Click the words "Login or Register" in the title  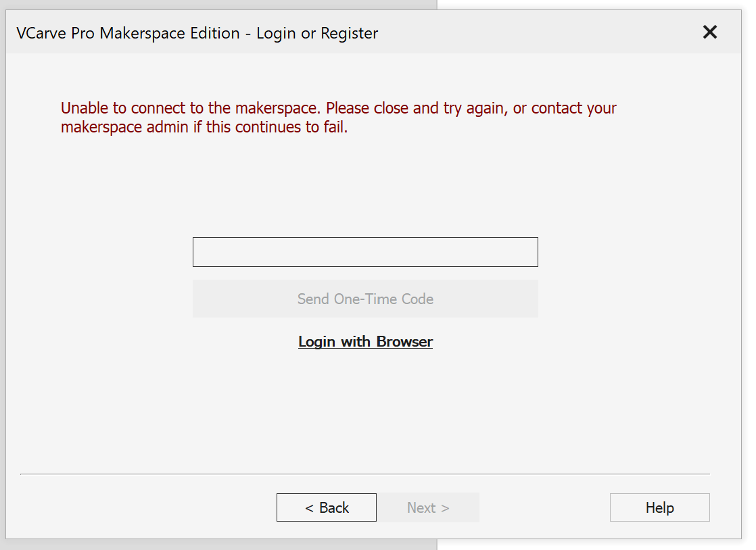[317, 33]
